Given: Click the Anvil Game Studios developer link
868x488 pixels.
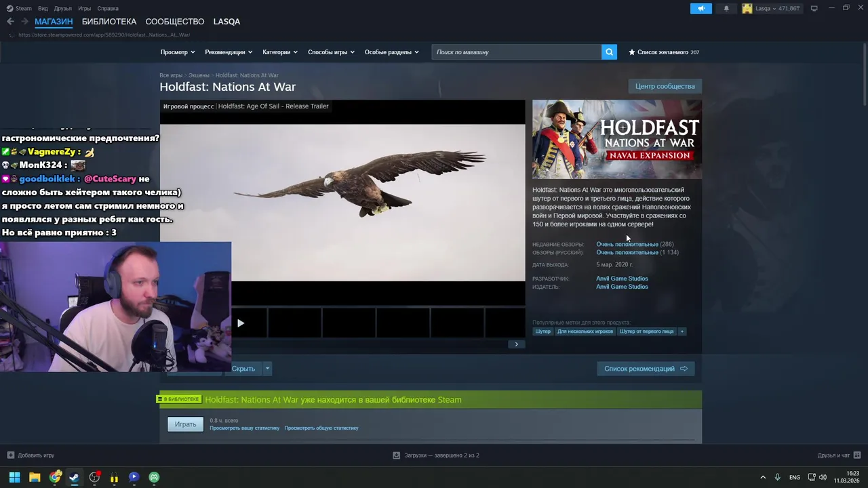Looking at the screenshot, I should (622, 279).
